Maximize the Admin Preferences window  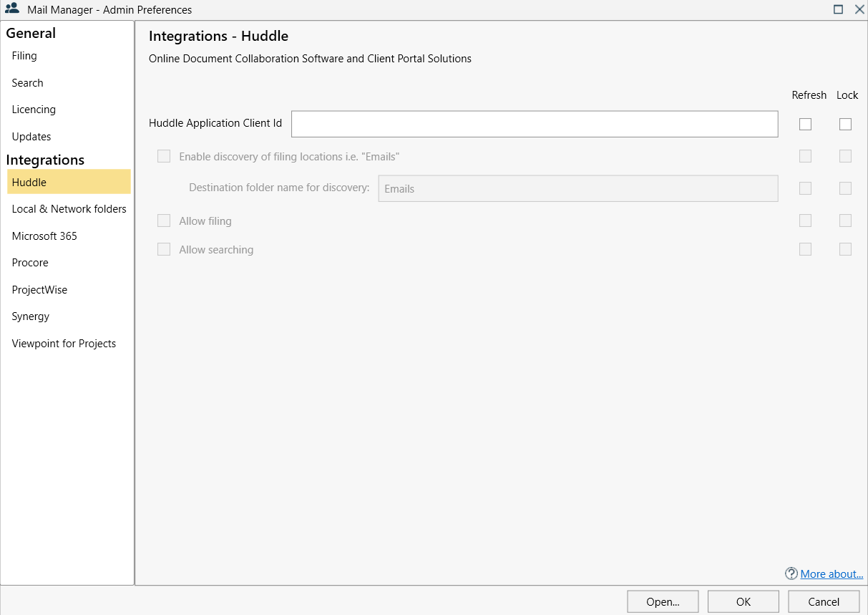click(x=838, y=9)
